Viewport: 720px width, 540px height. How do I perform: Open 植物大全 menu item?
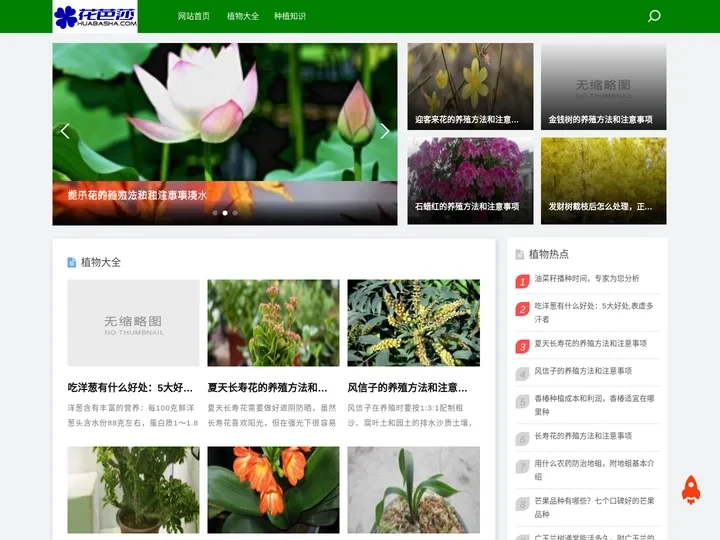click(x=243, y=16)
